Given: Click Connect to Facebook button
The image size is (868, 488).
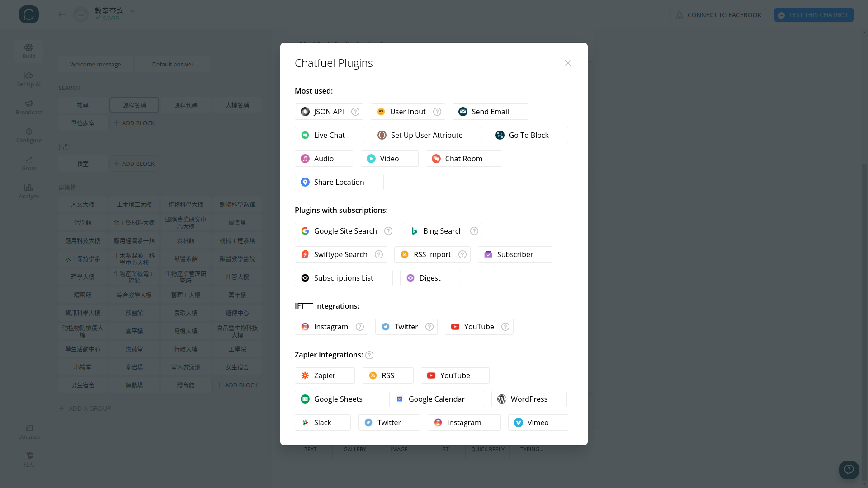Looking at the screenshot, I should pyautogui.click(x=718, y=15).
